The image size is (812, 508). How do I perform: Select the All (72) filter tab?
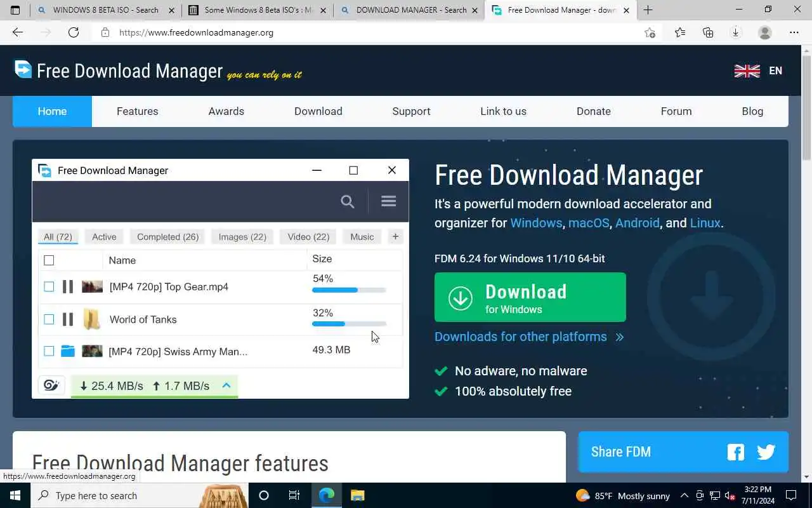tap(58, 237)
